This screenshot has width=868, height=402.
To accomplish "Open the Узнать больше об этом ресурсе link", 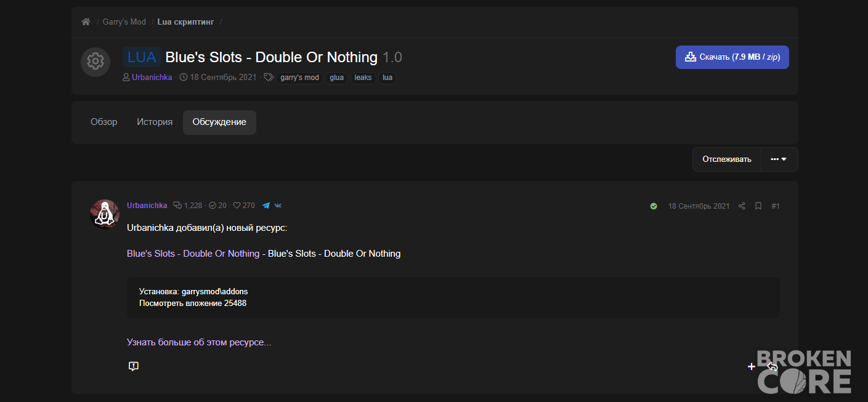I will pyautogui.click(x=199, y=342).
